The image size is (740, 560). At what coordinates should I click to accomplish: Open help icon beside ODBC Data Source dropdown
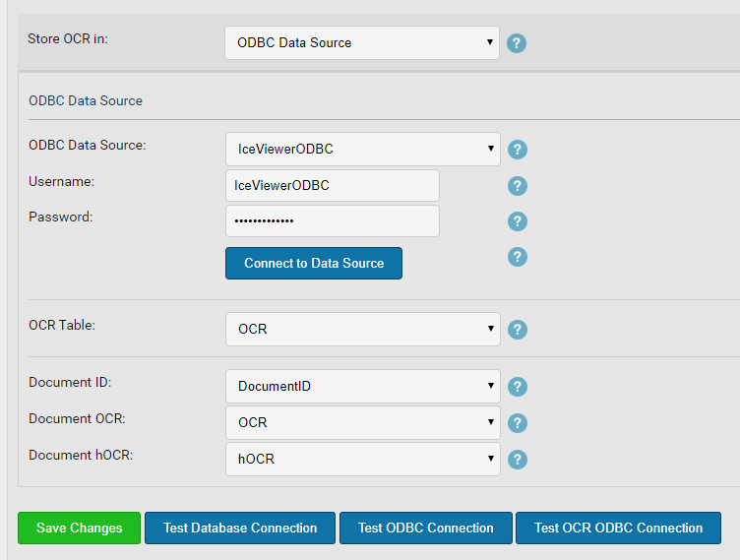(x=518, y=150)
